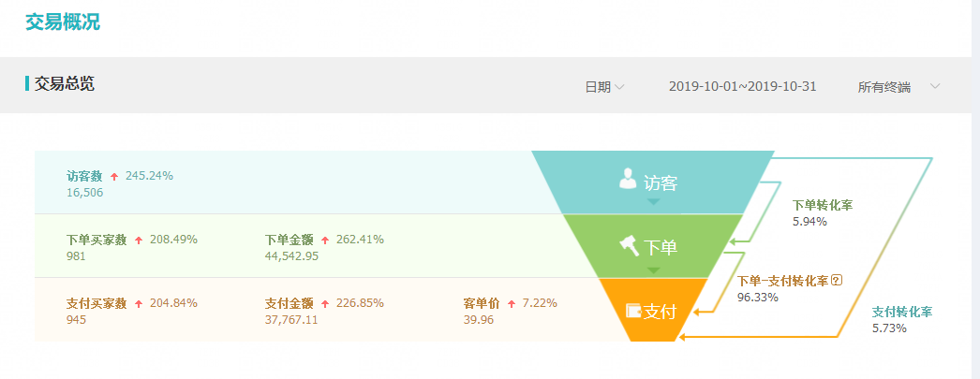Click the 访客数 metric label

(84, 176)
